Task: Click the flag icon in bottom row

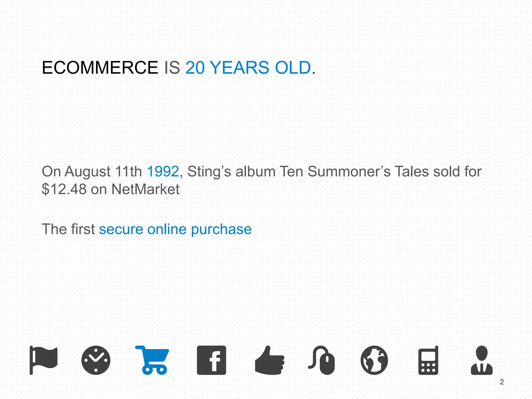Action: [x=44, y=360]
